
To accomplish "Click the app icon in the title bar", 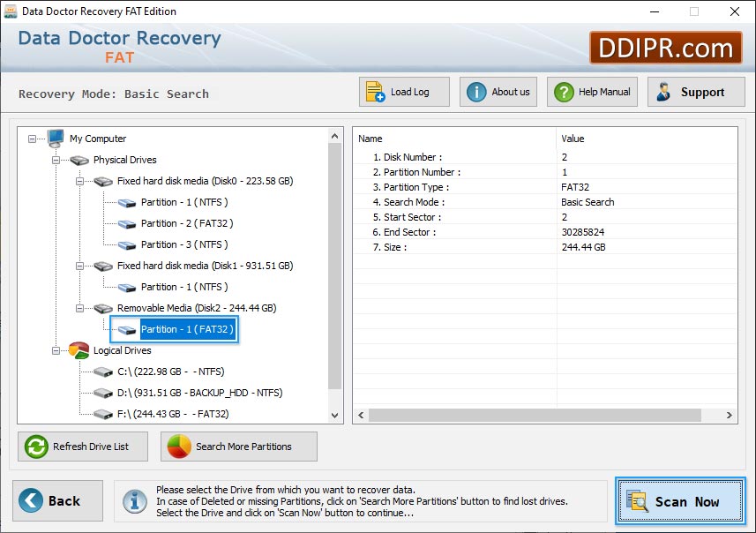I will coord(10,11).
